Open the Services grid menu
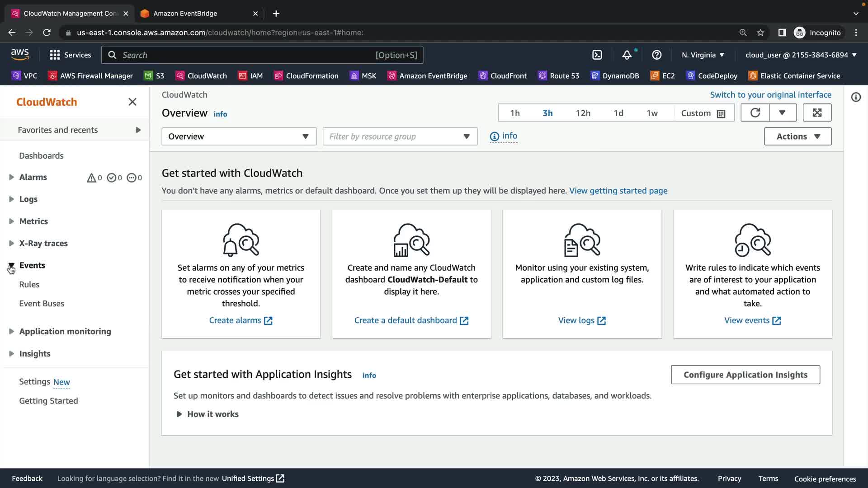This screenshot has height=488, width=868. pos(70,55)
